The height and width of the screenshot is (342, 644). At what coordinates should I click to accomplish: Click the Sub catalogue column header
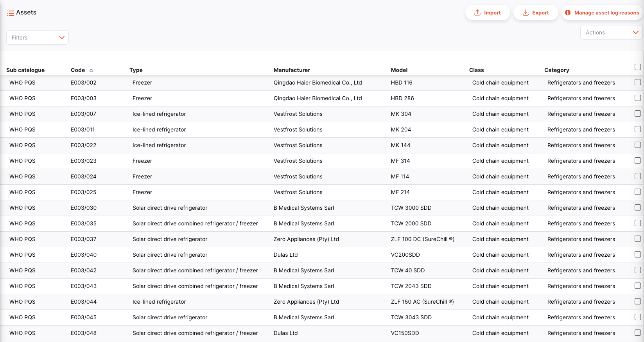(25, 70)
